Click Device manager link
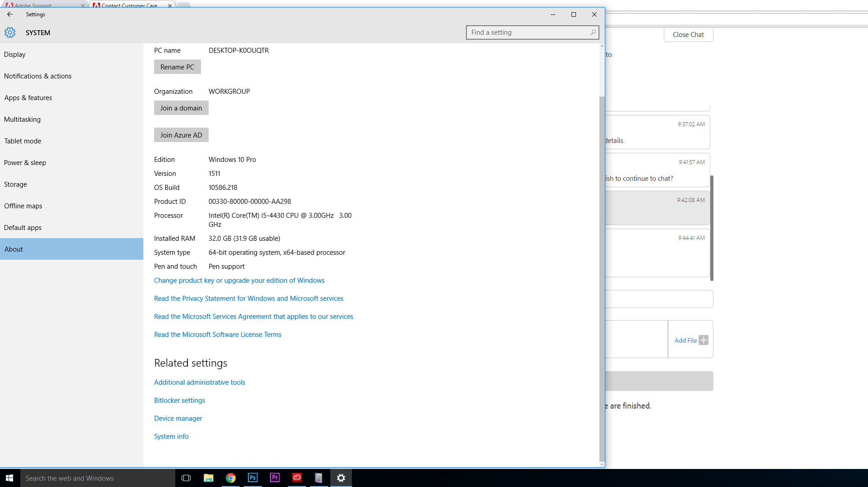This screenshot has width=868, height=487. [x=178, y=418]
